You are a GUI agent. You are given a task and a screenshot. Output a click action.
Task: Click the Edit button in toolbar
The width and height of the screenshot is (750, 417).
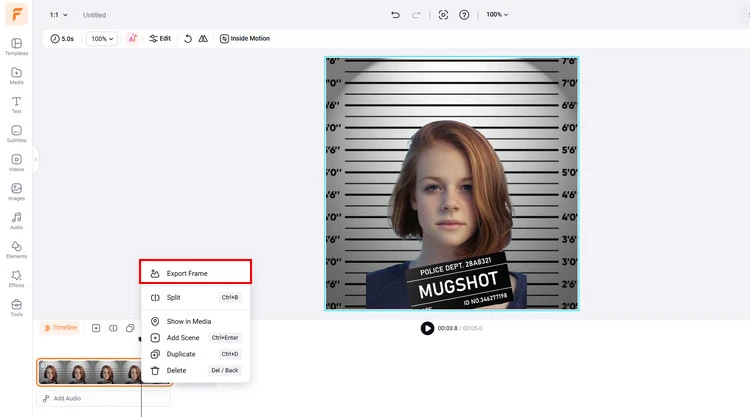pyautogui.click(x=160, y=39)
